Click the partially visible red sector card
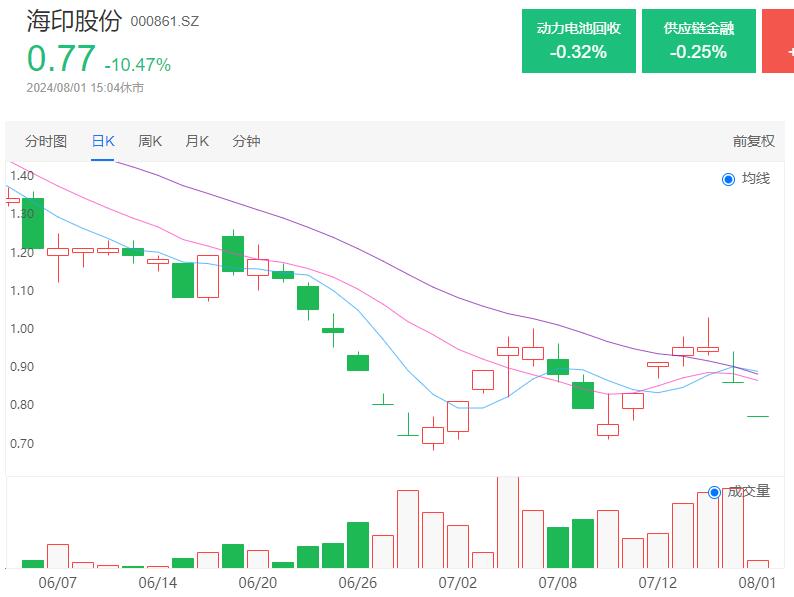The width and height of the screenshot is (794, 597). coord(778,41)
